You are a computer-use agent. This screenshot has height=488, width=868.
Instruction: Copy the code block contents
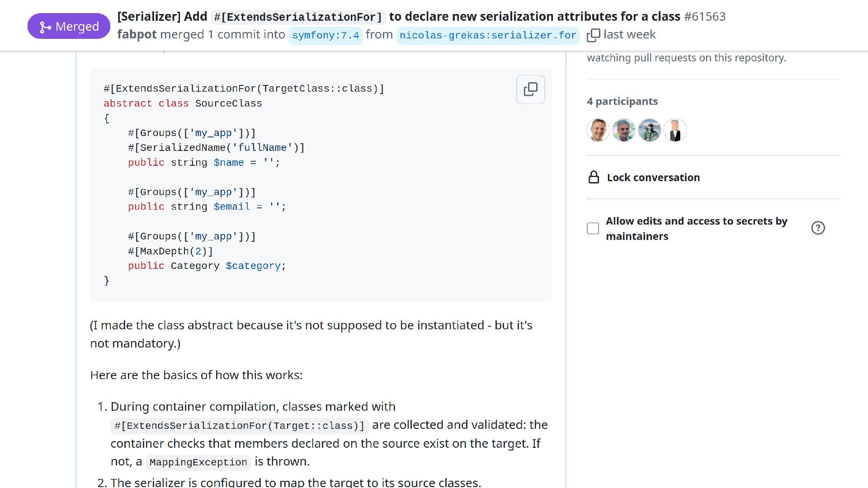click(530, 89)
